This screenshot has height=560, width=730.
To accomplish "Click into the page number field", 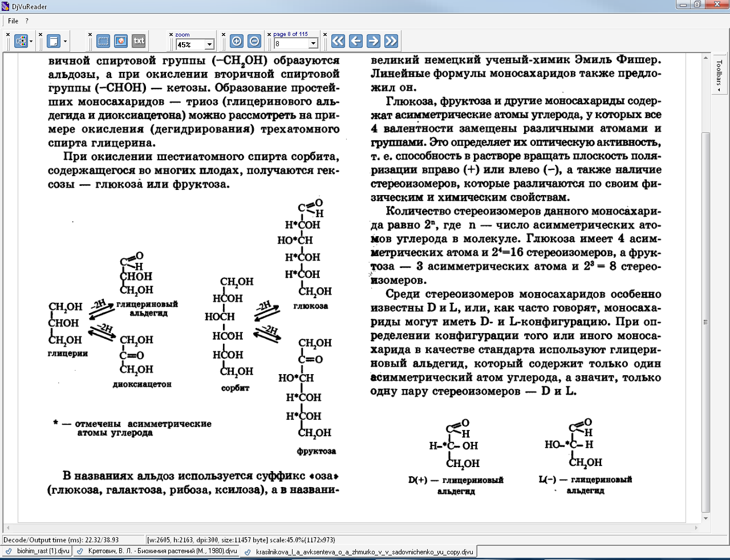I will point(291,44).
